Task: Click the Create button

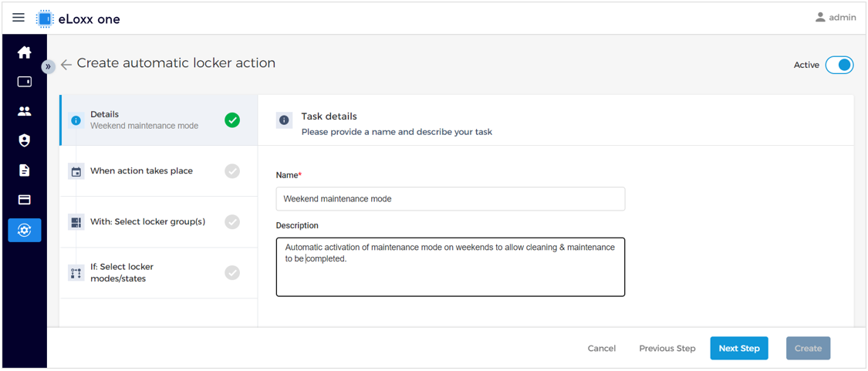Action: point(809,349)
